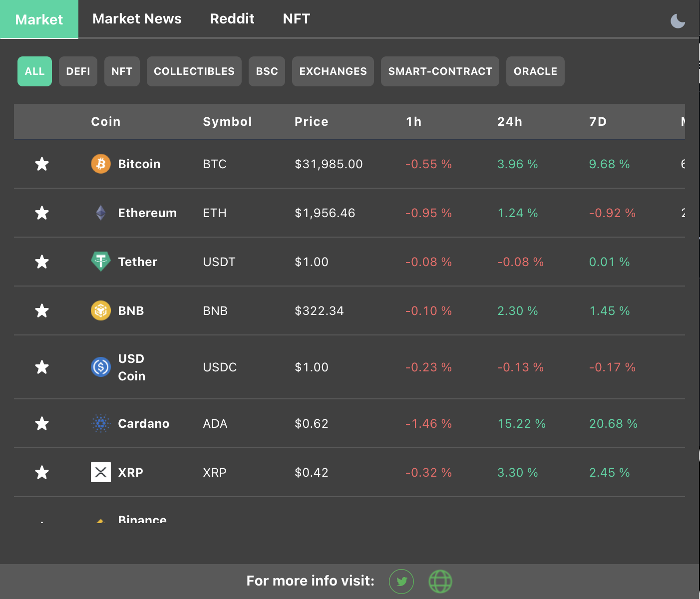
Task: Click the USD Coin name
Action: point(132,367)
